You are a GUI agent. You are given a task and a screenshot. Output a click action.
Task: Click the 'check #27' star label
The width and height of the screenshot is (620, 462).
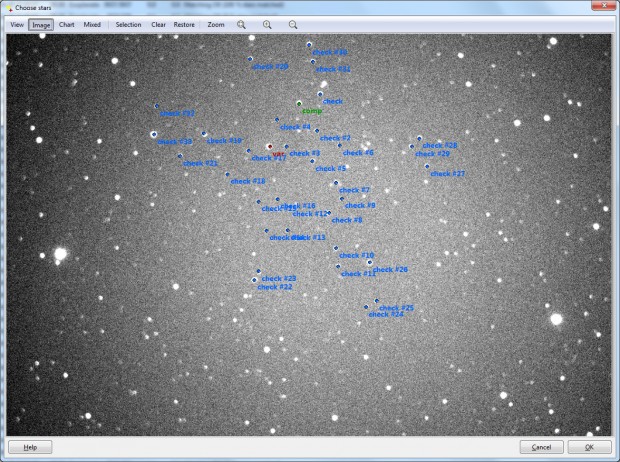click(x=448, y=174)
